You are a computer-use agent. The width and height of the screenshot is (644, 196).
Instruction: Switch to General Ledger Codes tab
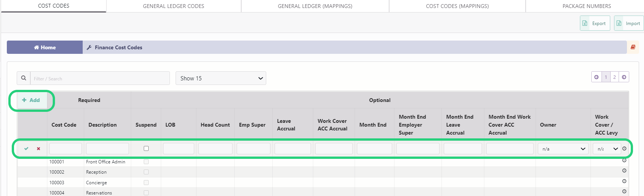173,6
